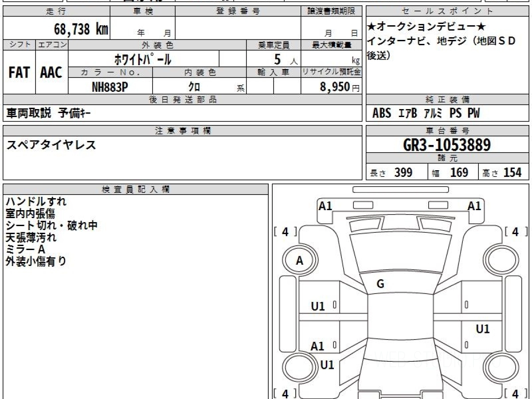
Task: Click the chassis number GR3-1053889
Action: (447, 145)
